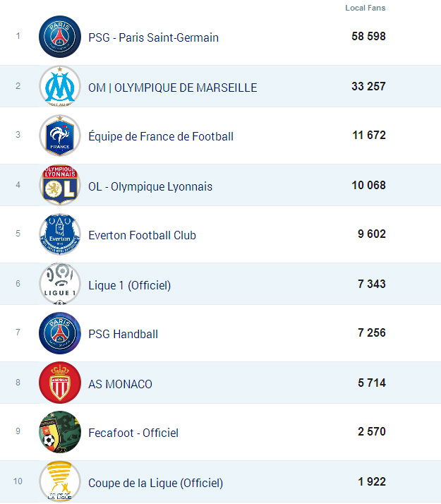The width and height of the screenshot is (441, 504).
Task: Open OM | OLYMPIQUE DE MARSEILLE link
Action: [x=172, y=88]
